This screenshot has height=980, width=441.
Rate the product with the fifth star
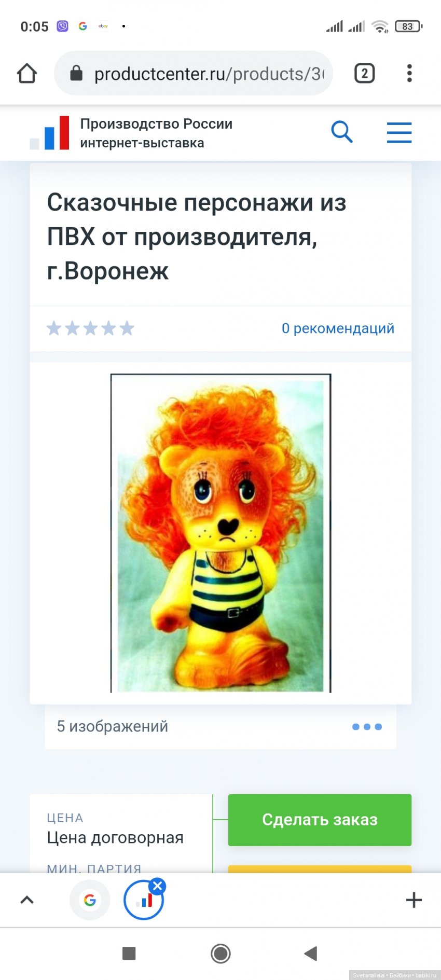point(127,328)
